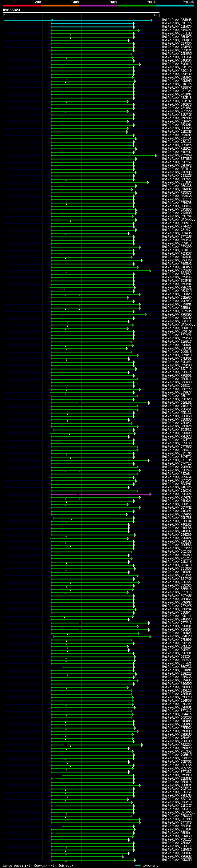
Task: Open the UniRef100_C1N670 hit label
Action: click(177, 26)
